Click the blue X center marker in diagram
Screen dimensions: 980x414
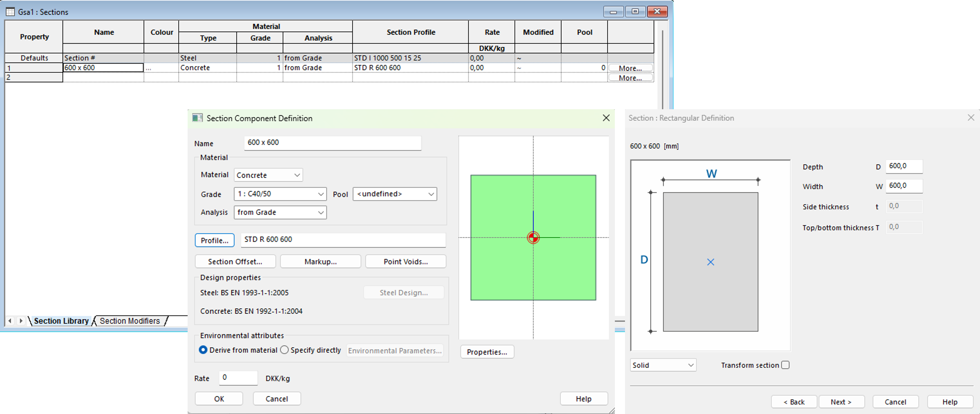point(710,262)
